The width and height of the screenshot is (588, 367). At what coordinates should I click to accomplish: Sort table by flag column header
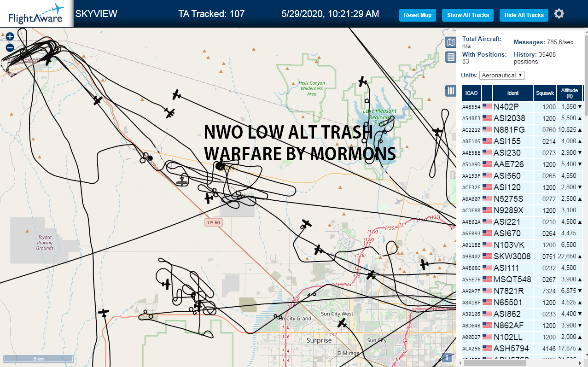pyautogui.click(x=487, y=93)
